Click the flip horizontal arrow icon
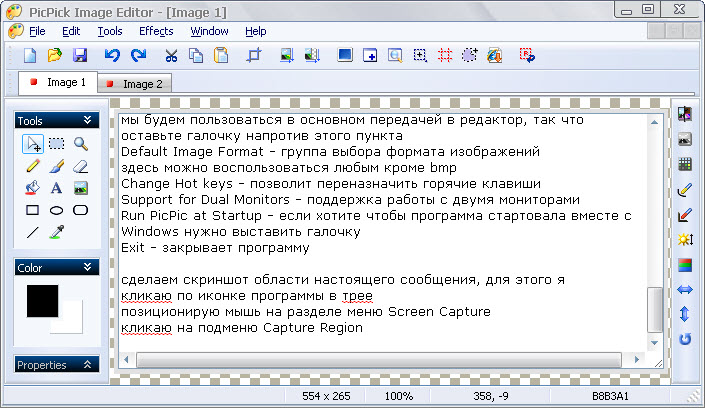The width and height of the screenshot is (705, 408). click(685, 290)
